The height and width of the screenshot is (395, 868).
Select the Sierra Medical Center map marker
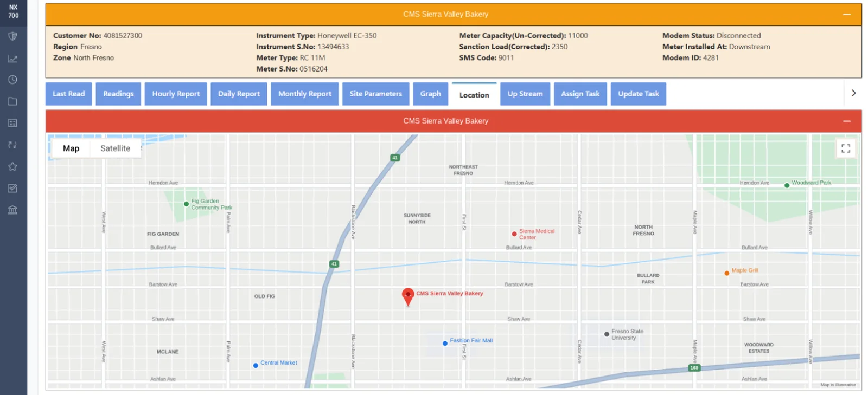click(514, 234)
